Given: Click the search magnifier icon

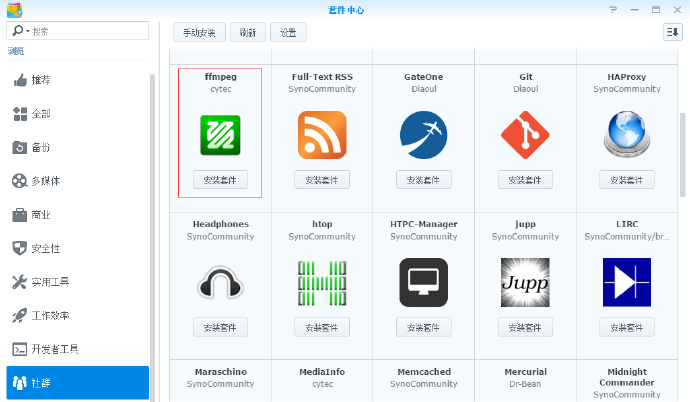Looking at the screenshot, I should pos(18,30).
